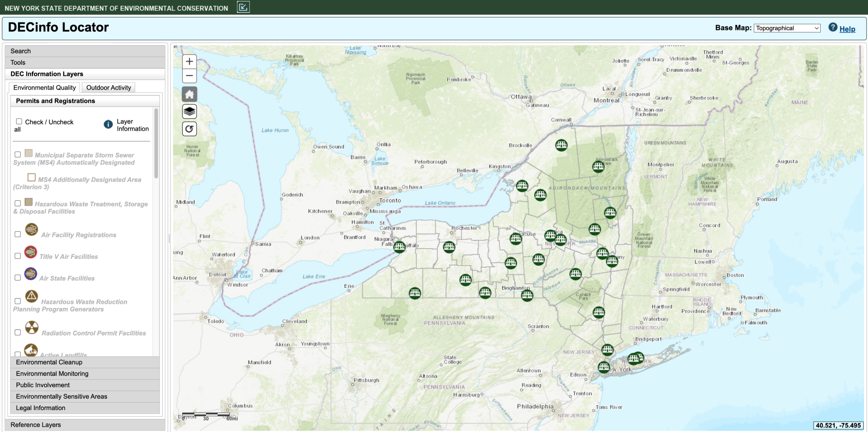Image resolution: width=868 pixels, height=432 pixels.
Task: Select marker on Pennsylvania border near Erie
Action: coord(415,293)
